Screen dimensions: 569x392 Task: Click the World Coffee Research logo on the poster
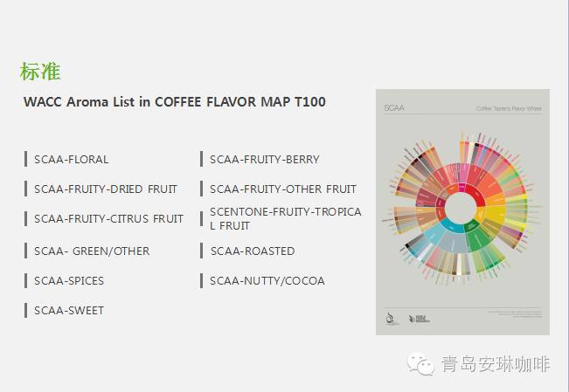[420, 320]
